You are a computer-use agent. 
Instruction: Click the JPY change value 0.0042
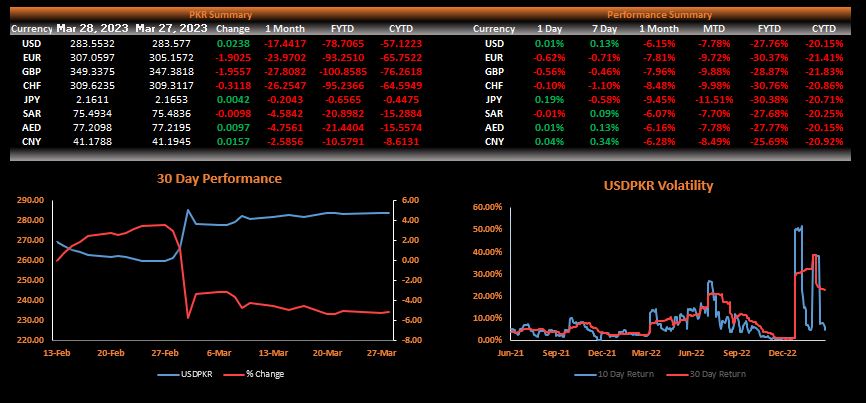coord(233,100)
